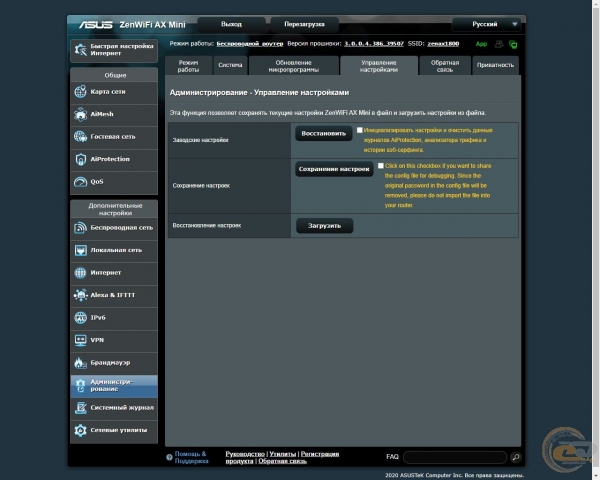Open firmware version 3.0.0.4.386 link
600x480 pixels.
point(374,44)
